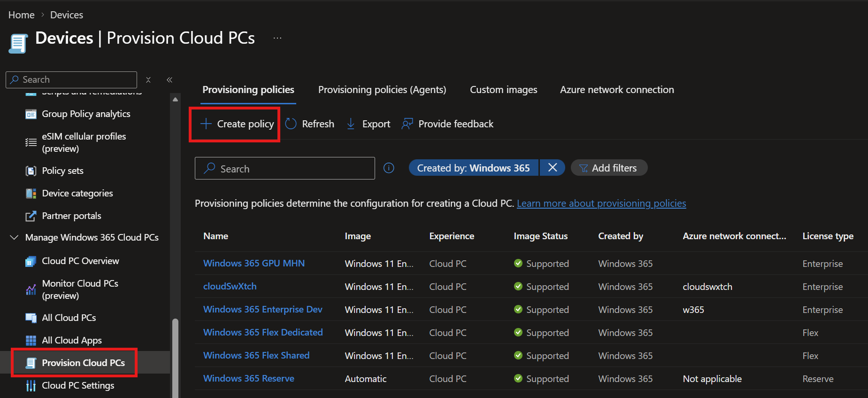Open the cloudSwXtch policy

point(230,287)
